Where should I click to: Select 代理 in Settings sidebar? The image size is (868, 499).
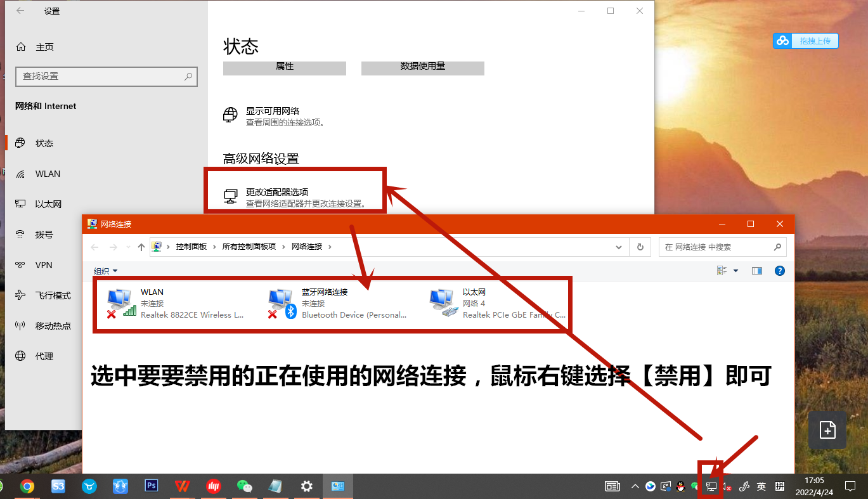[x=44, y=356]
